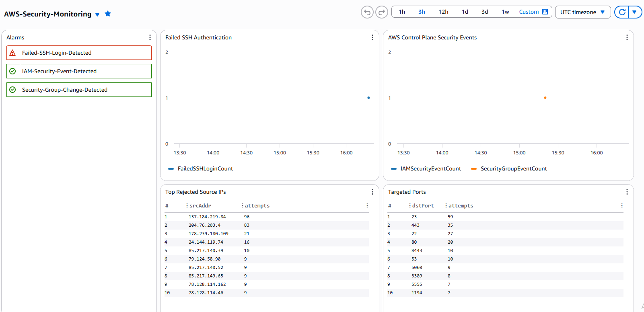The height and width of the screenshot is (312, 644).
Task: Open Targeted Ports widget menu
Action: [x=627, y=192]
